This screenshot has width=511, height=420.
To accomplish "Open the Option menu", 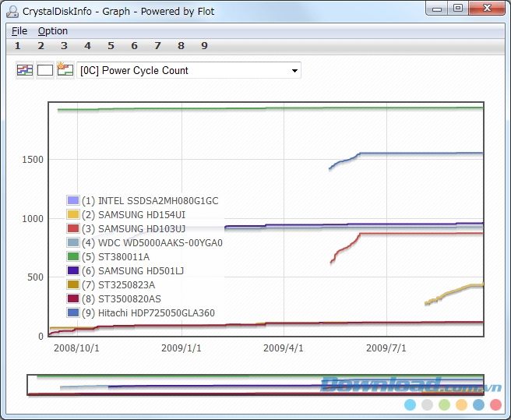I will click(x=53, y=31).
